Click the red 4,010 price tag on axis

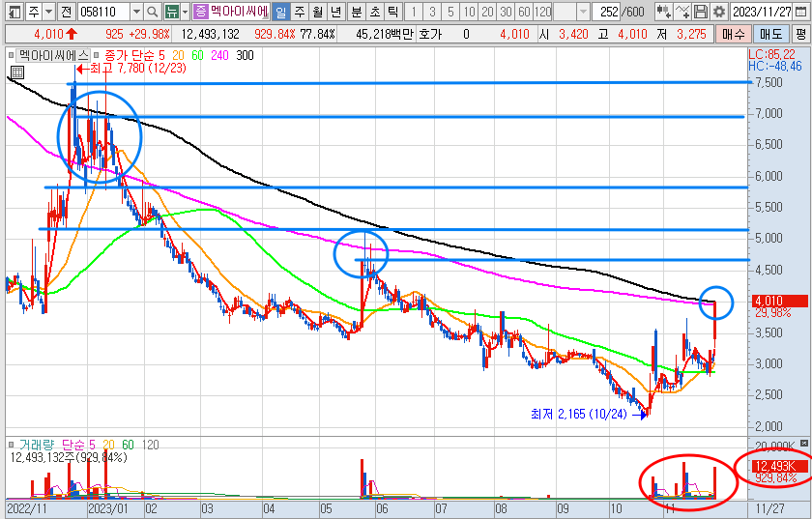[778, 301]
